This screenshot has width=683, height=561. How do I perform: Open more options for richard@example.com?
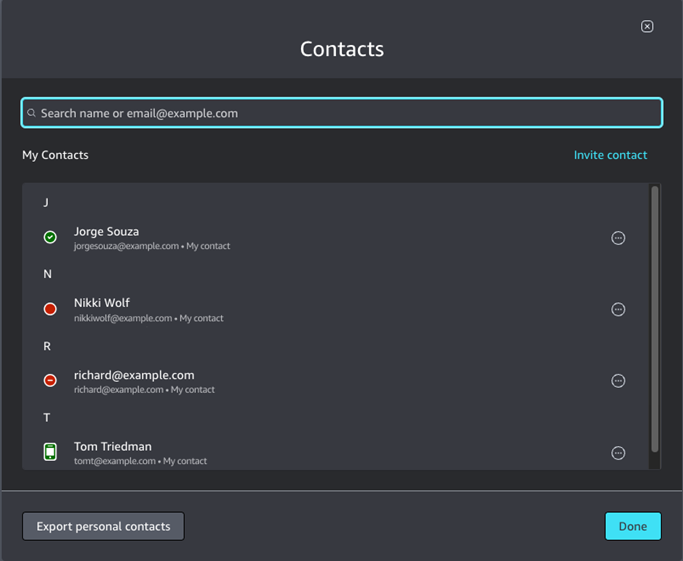[x=618, y=381]
